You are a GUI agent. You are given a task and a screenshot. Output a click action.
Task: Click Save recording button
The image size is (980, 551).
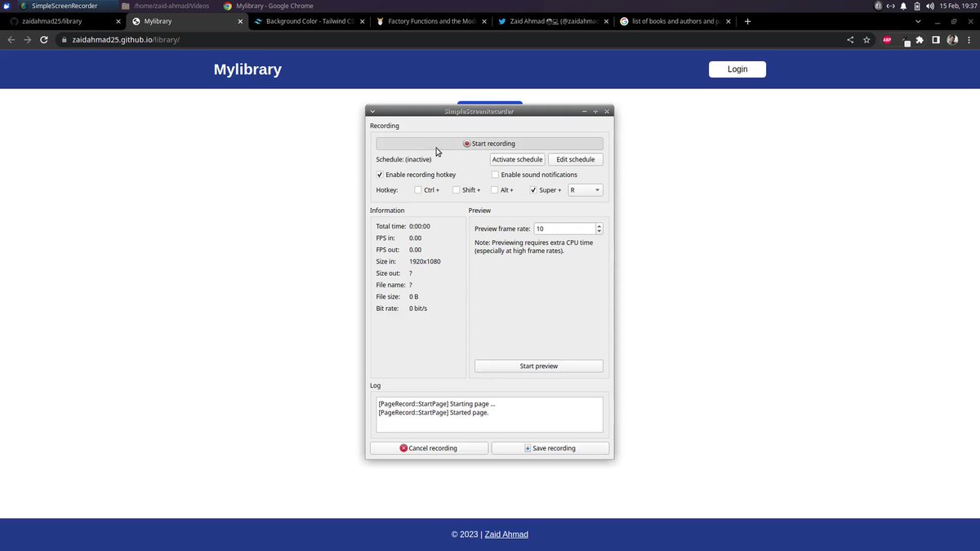550,448
